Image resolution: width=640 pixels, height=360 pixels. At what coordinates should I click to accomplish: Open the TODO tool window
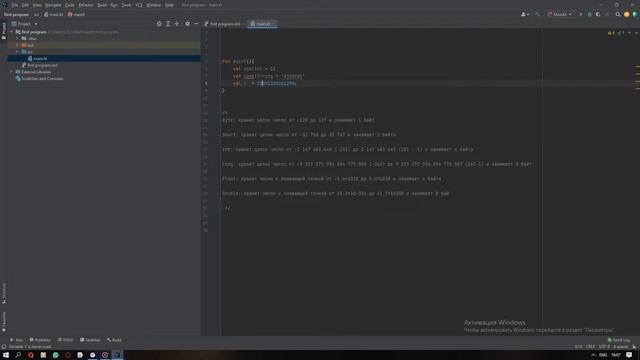[65, 340]
